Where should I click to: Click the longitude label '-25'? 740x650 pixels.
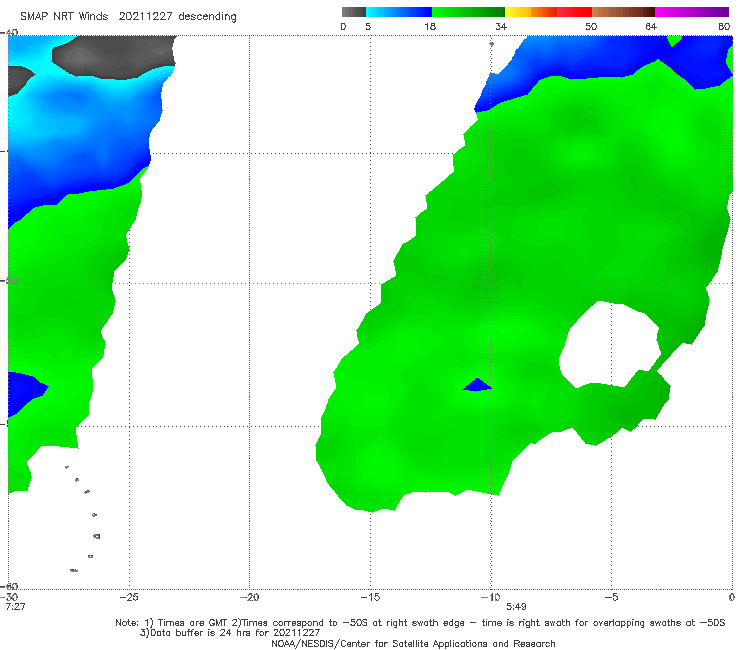[x=129, y=597]
